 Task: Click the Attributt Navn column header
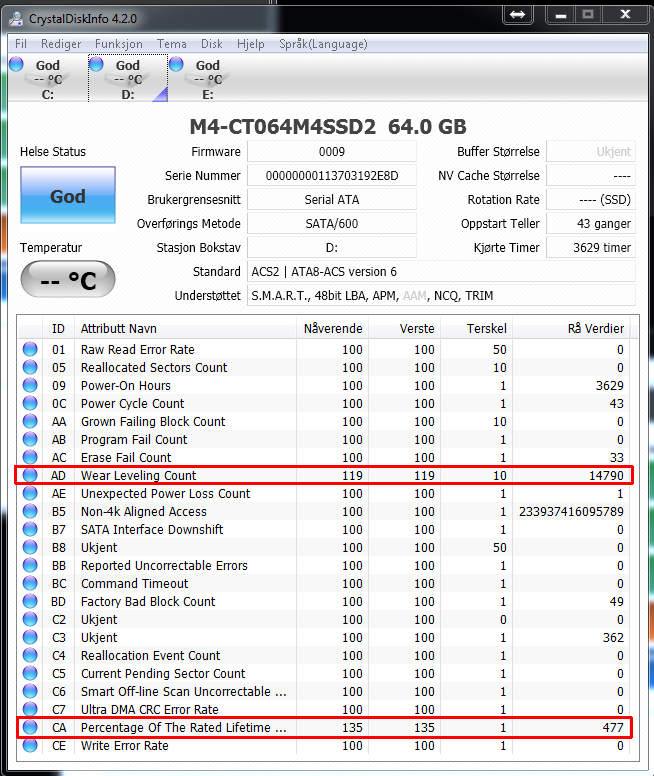(x=185, y=328)
